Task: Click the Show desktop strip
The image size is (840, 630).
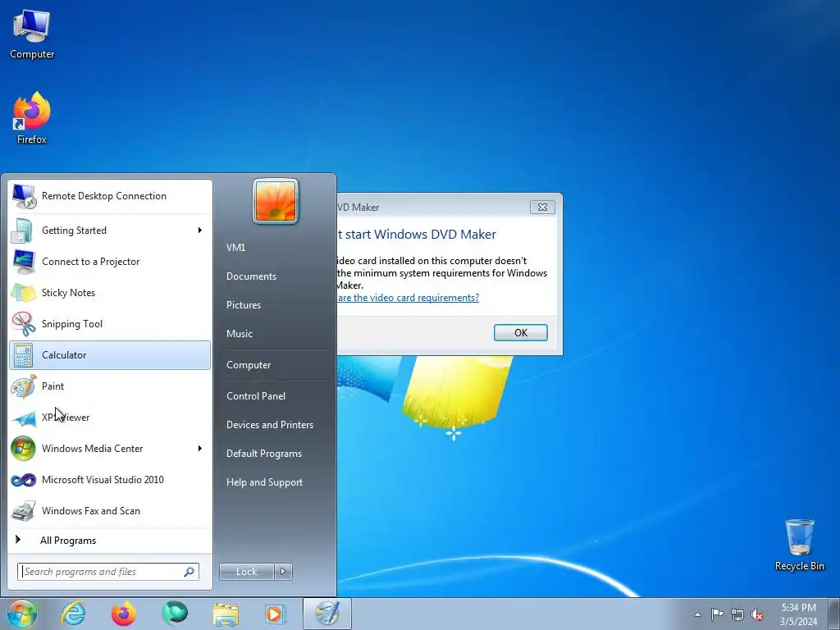Action: [833, 614]
